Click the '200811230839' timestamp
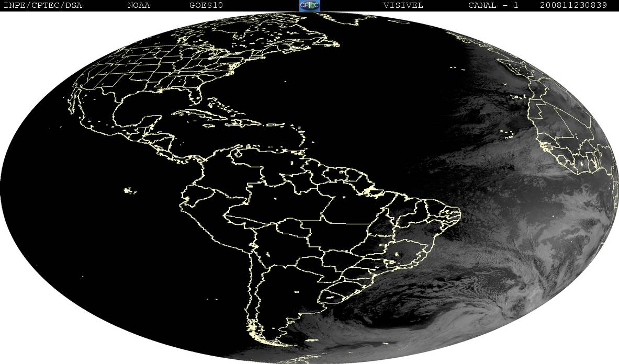 (x=573, y=5)
